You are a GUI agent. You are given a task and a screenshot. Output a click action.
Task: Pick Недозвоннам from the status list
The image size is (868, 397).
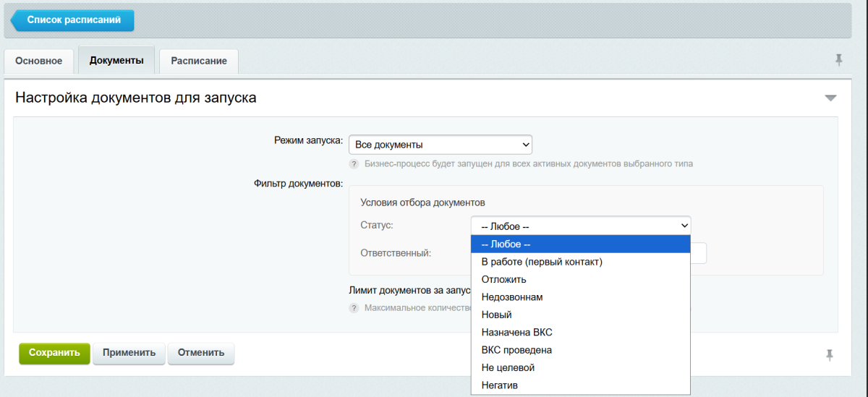(581, 297)
